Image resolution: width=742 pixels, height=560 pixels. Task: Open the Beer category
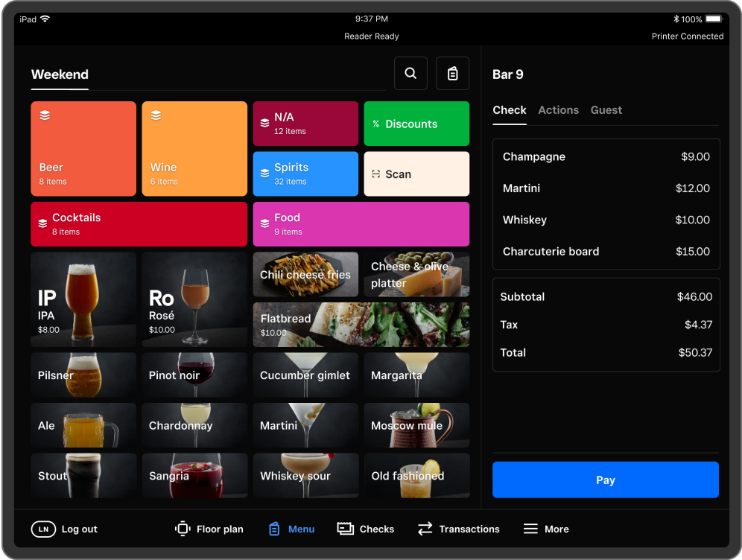pos(83,148)
